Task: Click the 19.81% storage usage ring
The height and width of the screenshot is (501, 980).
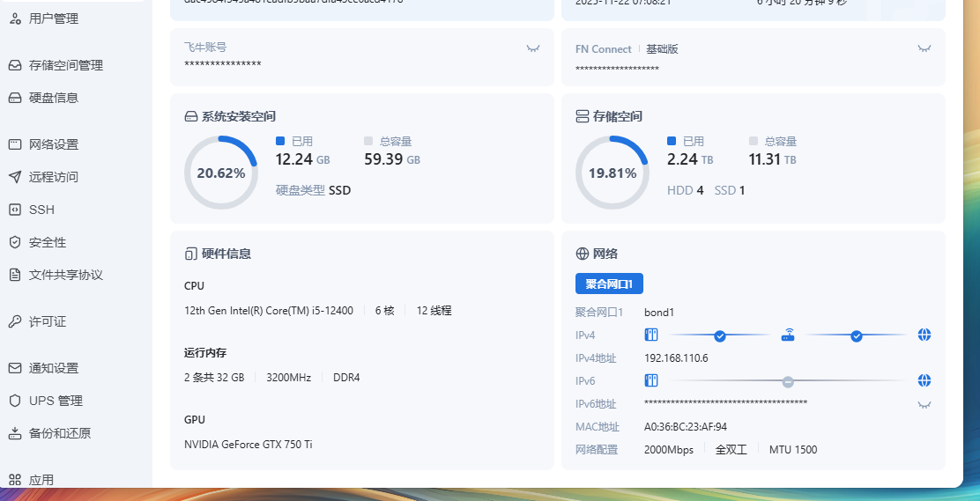Action: click(612, 173)
